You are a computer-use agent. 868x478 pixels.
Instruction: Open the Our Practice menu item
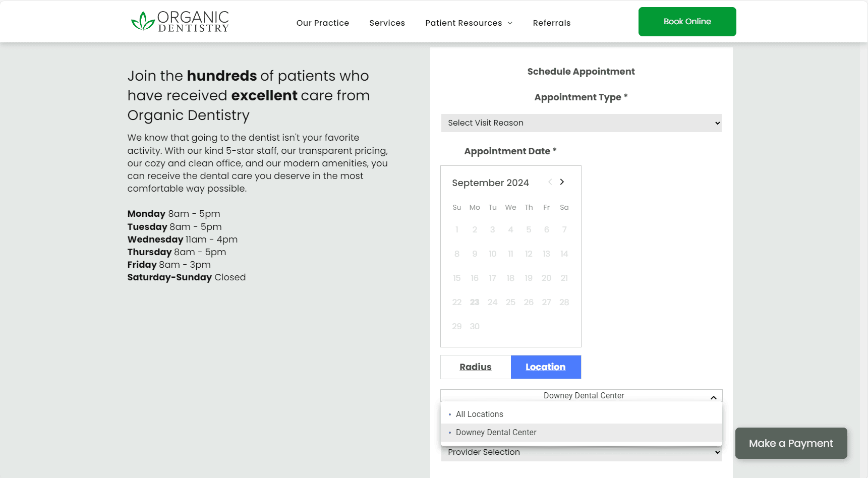(x=322, y=23)
